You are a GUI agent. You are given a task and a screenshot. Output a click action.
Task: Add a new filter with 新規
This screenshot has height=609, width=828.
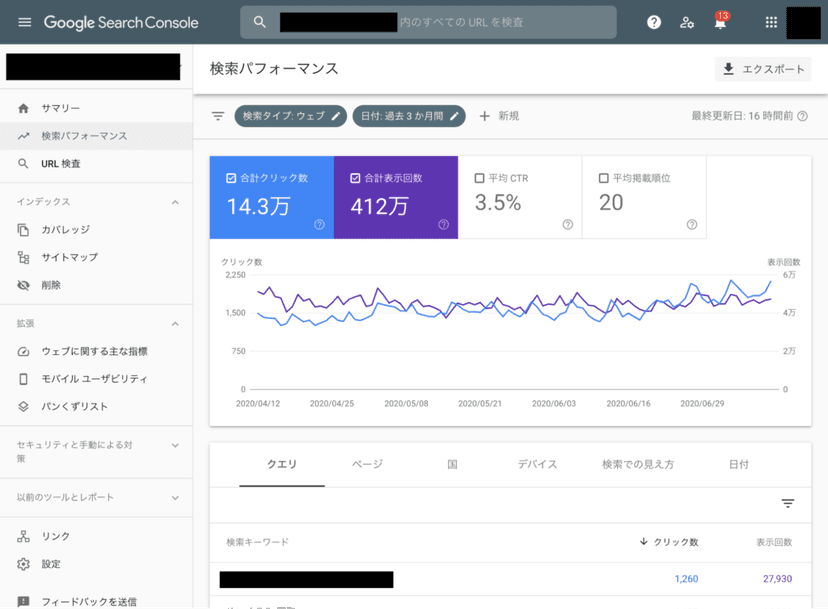click(499, 116)
